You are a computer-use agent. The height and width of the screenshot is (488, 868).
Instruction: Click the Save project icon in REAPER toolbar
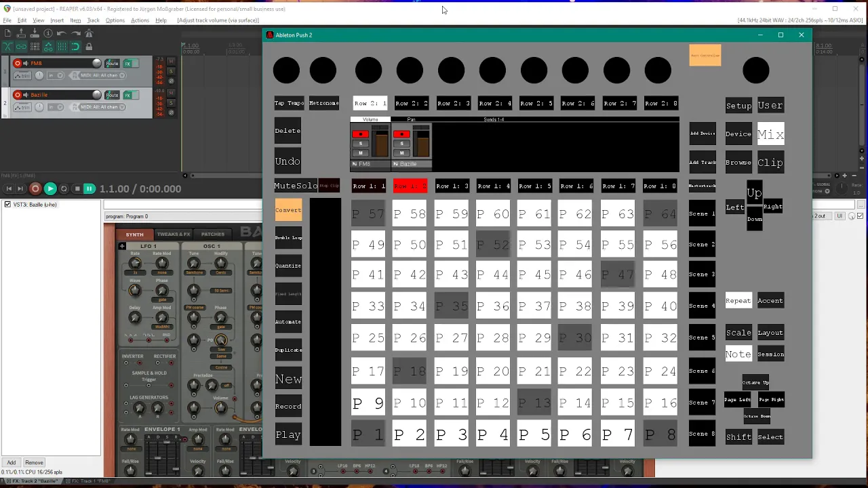click(x=35, y=33)
